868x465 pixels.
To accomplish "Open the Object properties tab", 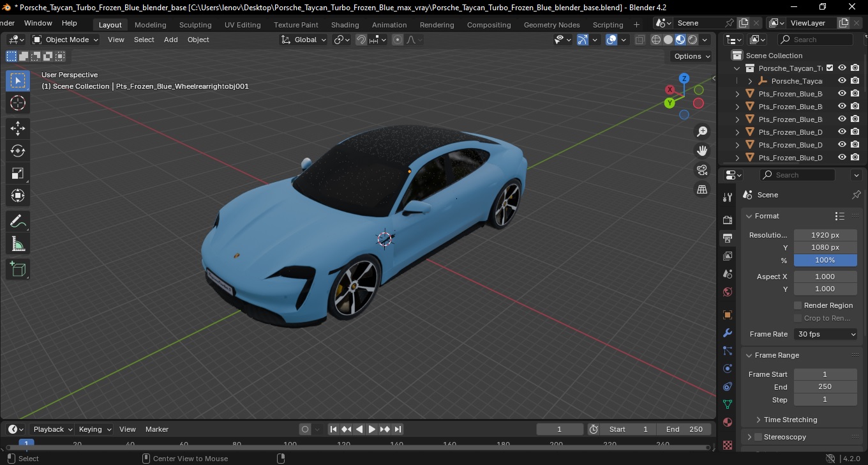I will point(727,315).
